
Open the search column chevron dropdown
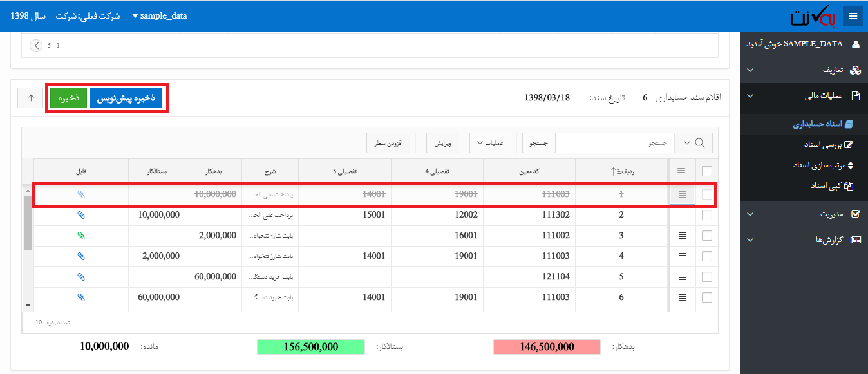click(x=686, y=143)
